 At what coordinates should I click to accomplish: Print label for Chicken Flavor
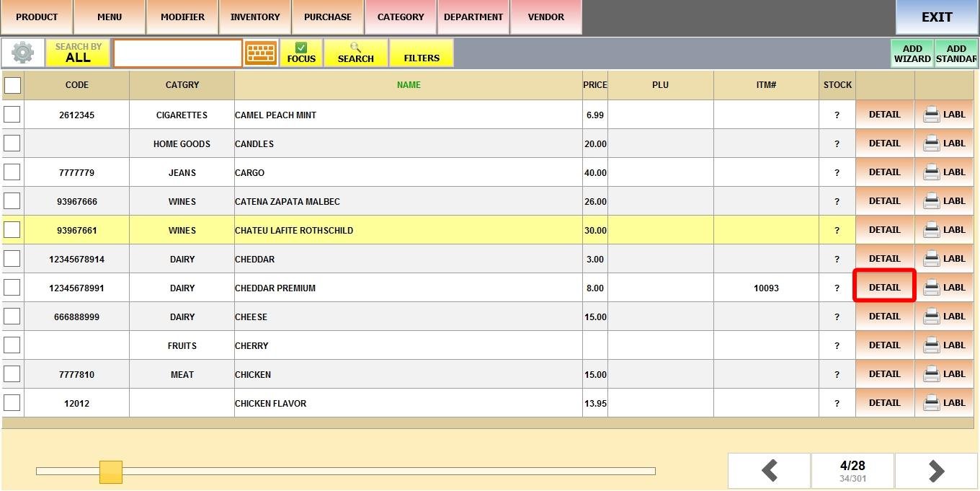tap(944, 403)
